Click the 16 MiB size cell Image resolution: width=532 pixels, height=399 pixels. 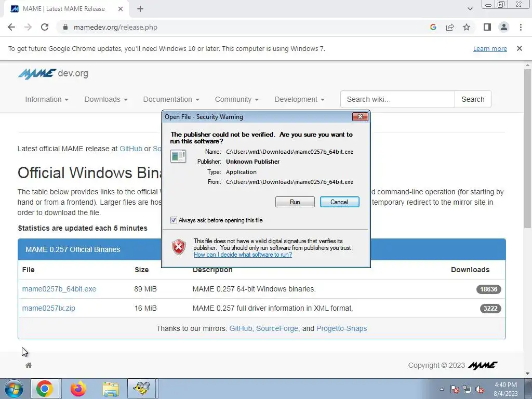(x=145, y=309)
